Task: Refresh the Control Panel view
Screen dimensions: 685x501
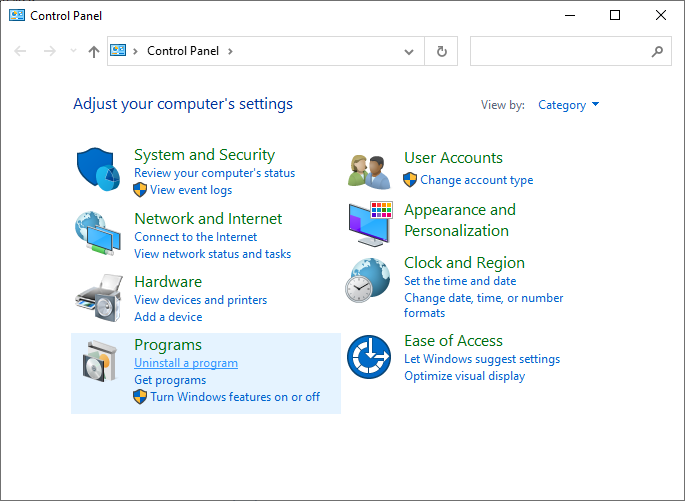Action: click(441, 51)
